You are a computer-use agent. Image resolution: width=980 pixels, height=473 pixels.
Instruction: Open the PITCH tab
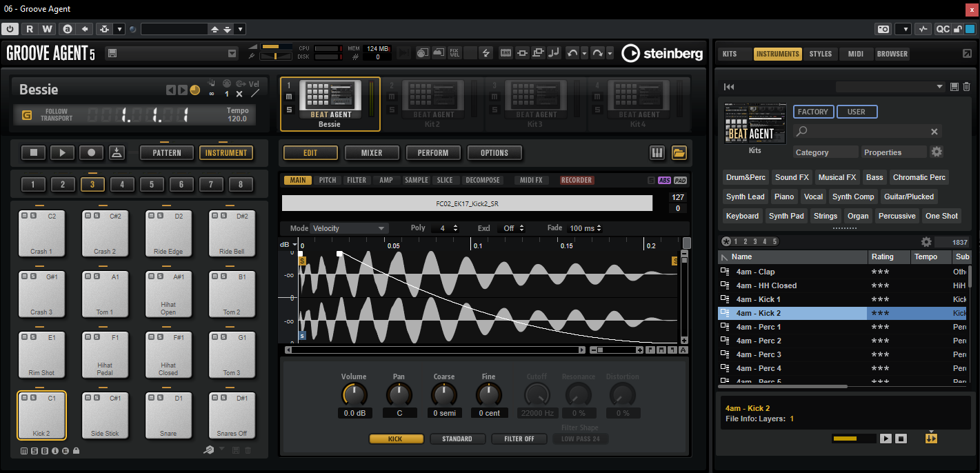pyautogui.click(x=328, y=181)
